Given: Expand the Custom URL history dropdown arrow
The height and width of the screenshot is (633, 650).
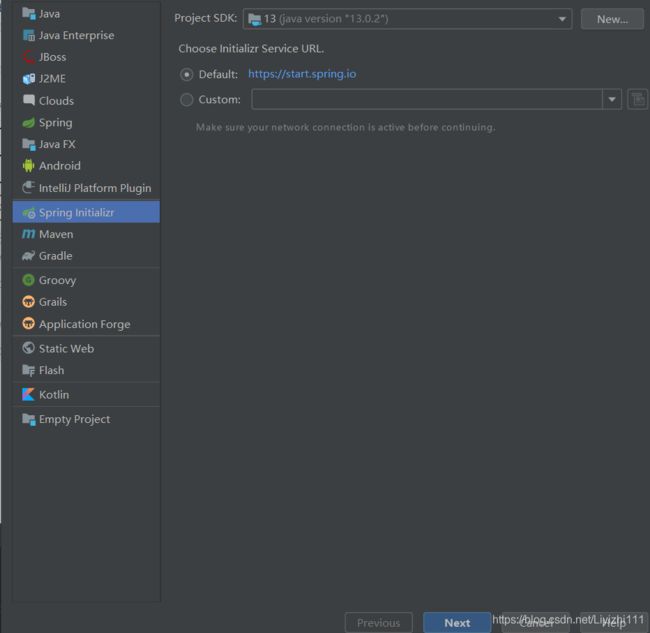Looking at the screenshot, I should [x=612, y=99].
